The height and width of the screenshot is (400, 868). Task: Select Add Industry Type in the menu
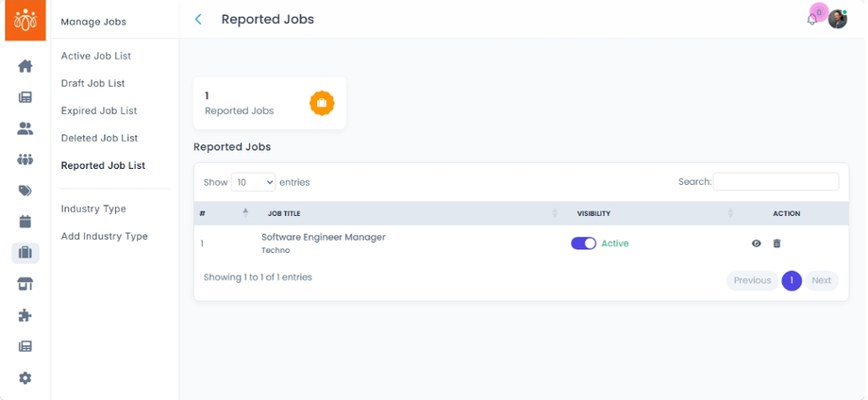tap(104, 236)
